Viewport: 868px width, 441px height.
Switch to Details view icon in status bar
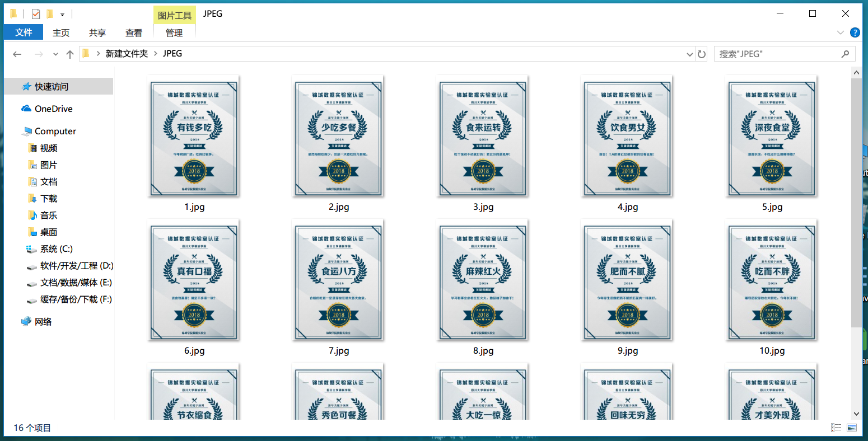click(x=836, y=428)
